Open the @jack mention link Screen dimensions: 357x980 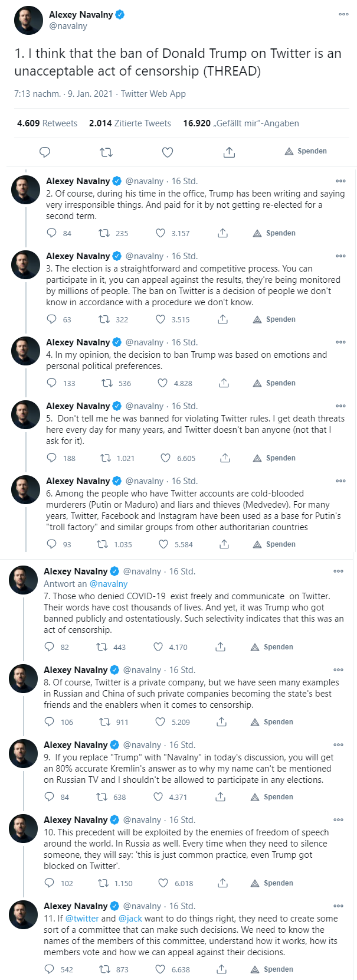[130, 919]
